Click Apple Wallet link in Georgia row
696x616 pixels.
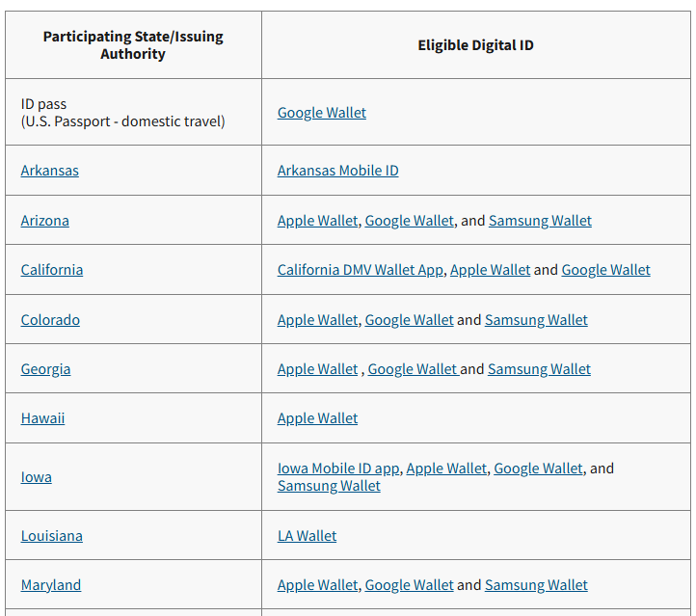click(317, 369)
